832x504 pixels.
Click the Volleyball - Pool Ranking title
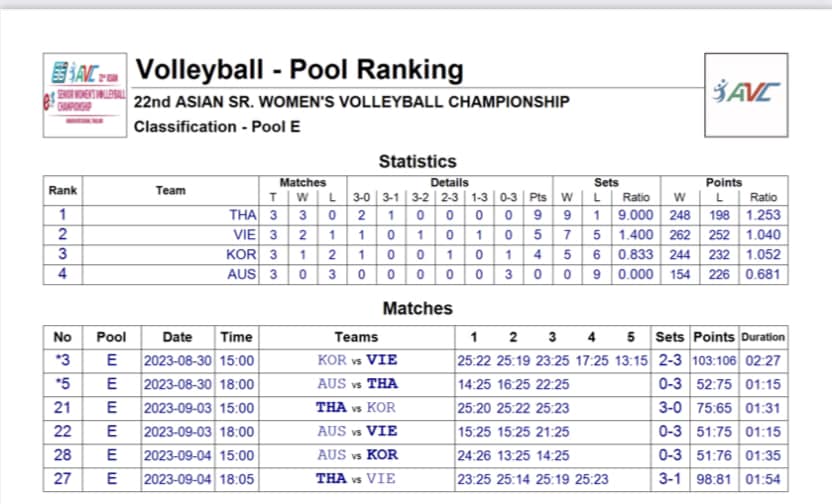[x=299, y=69]
